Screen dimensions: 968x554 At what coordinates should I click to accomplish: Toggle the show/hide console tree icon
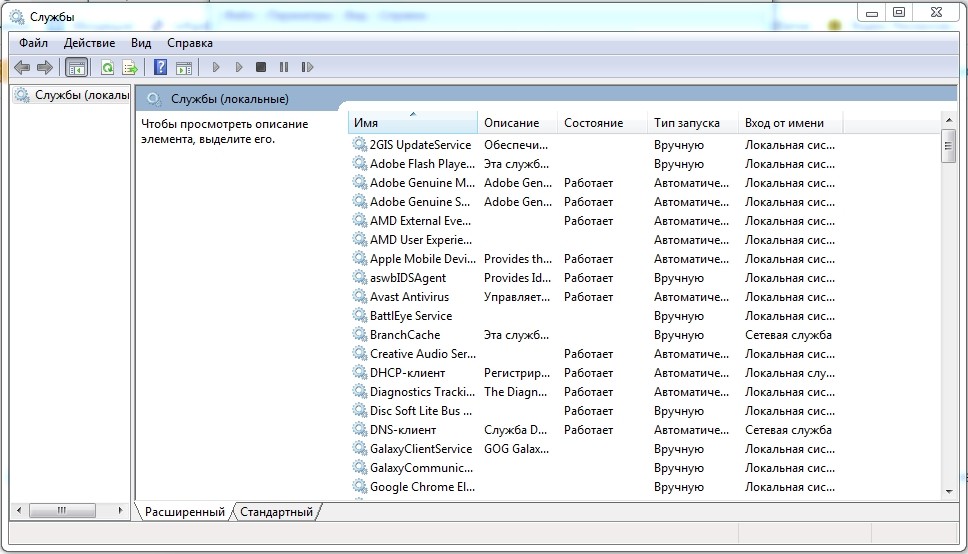77,67
